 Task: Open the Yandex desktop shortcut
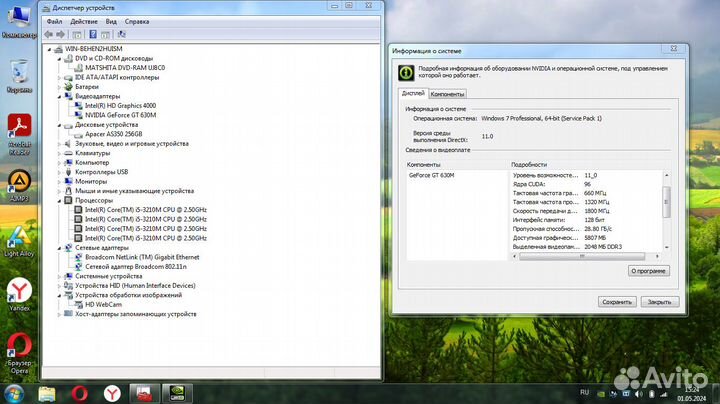click(x=19, y=294)
